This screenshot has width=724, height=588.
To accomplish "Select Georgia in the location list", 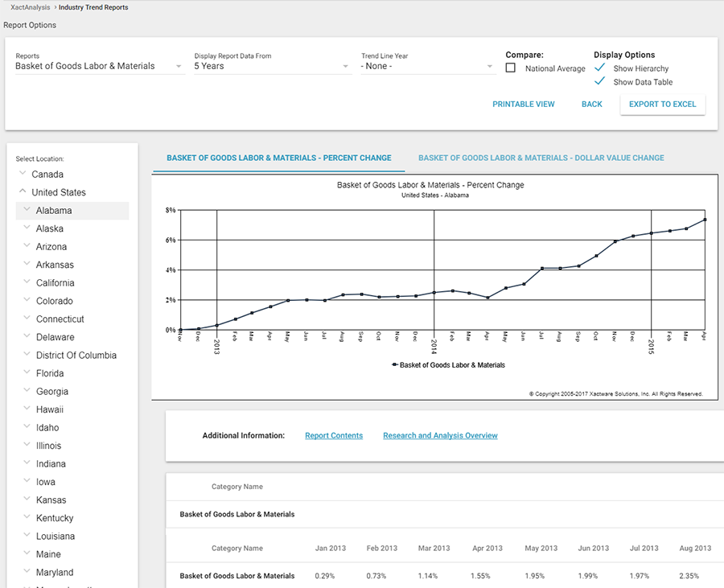I will pos(52,392).
